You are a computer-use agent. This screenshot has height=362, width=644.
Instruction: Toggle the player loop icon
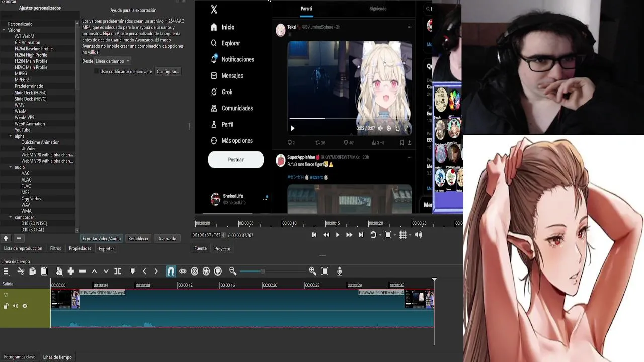point(373,235)
